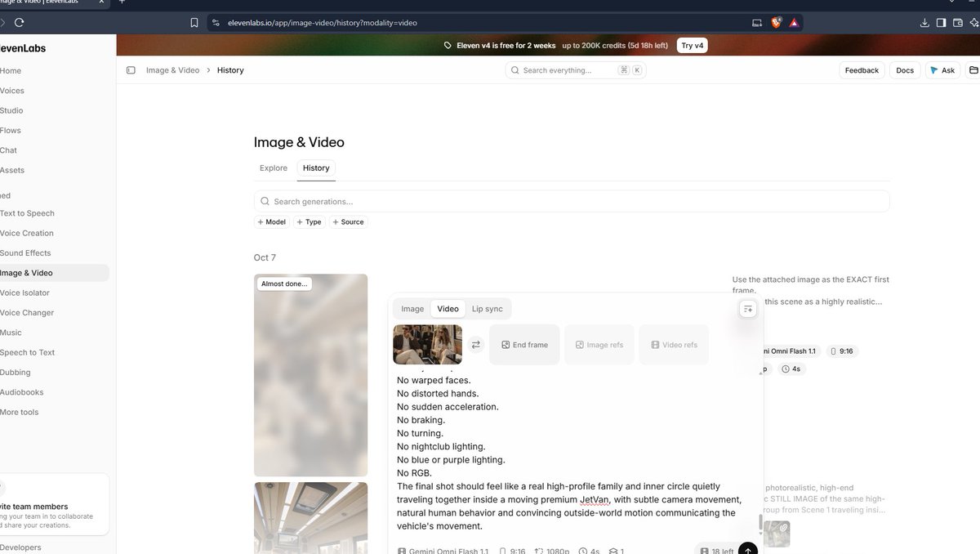Click the prompt settings icon in composer
Screen dimensions: 980x554
[x=748, y=309]
